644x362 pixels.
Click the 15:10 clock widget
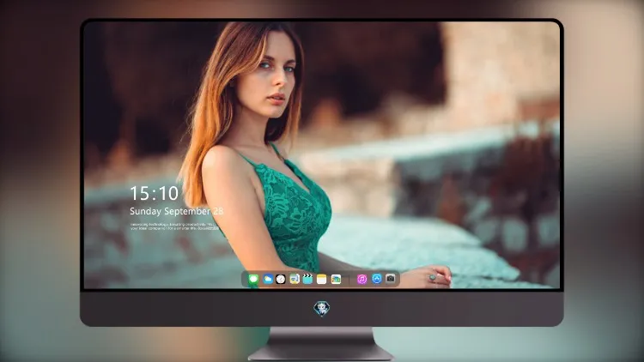tap(155, 193)
